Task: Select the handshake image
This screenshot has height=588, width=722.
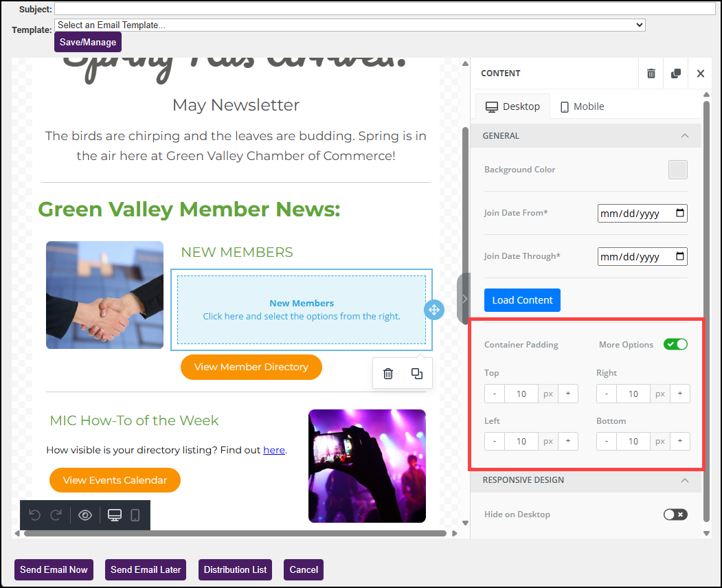Action: point(104,295)
